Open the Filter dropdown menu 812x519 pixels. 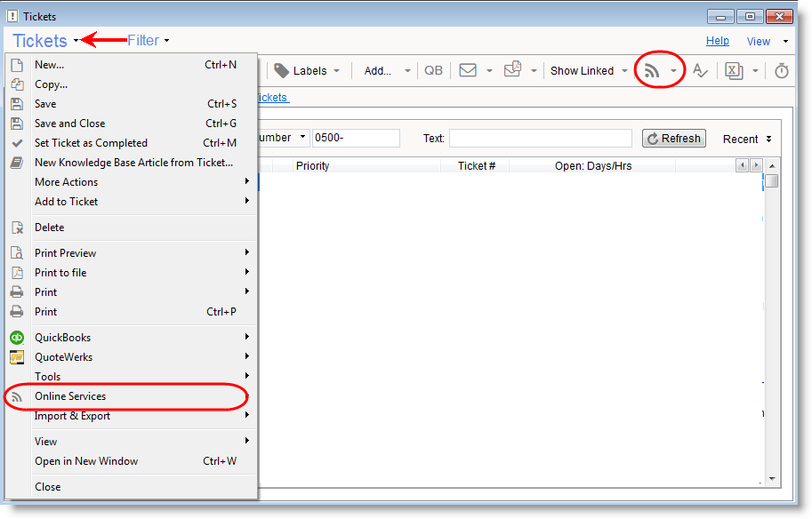(x=148, y=40)
